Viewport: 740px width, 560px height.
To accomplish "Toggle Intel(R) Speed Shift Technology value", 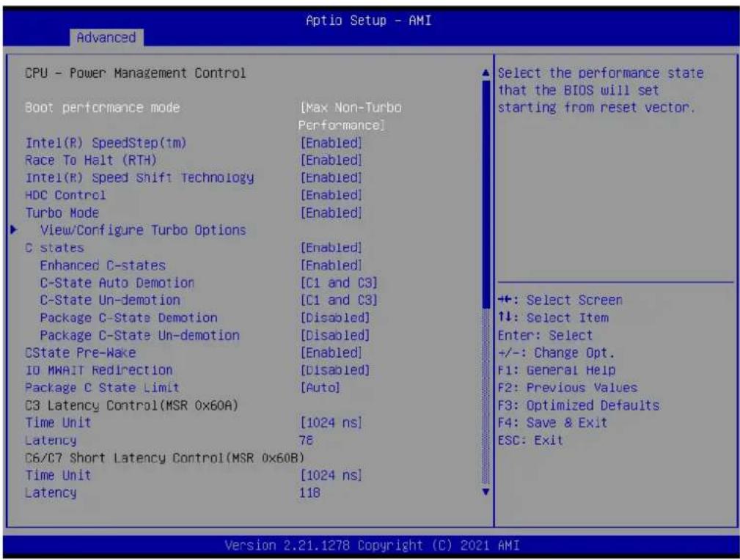I will (x=331, y=177).
